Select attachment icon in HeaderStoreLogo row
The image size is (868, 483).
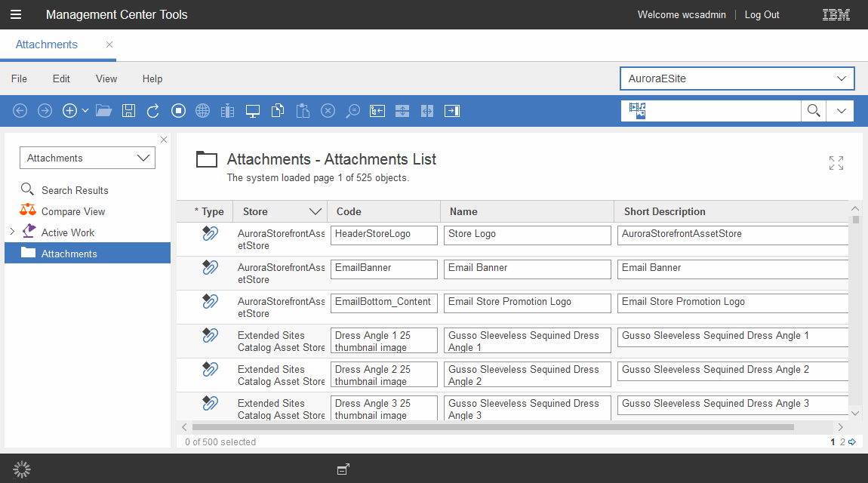point(210,233)
